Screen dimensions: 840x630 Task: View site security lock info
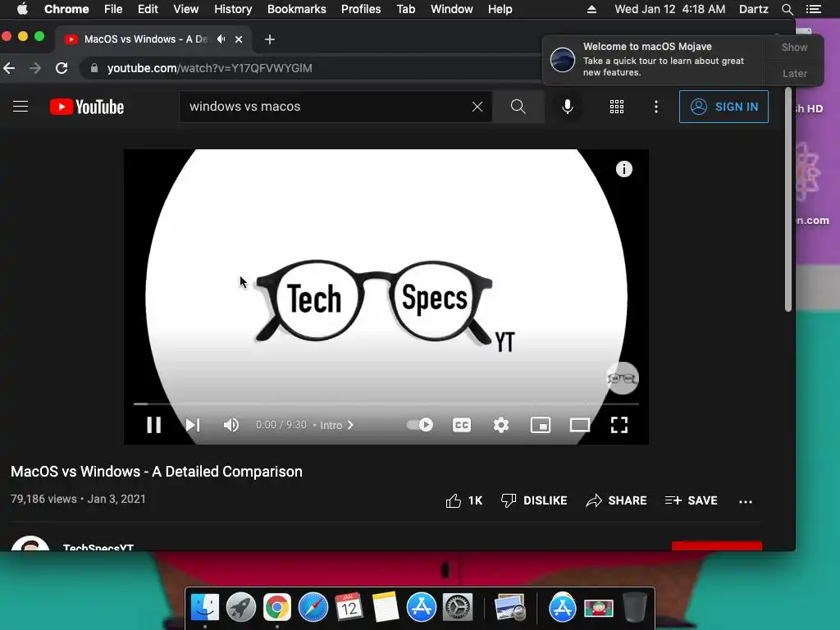pyautogui.click(x=94, y=68)
